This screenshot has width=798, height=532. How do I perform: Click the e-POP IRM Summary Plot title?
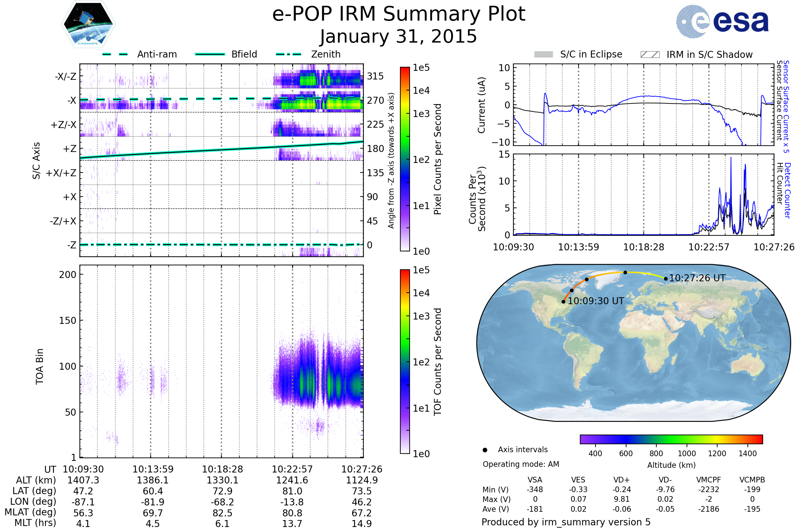tap(399, 14)
